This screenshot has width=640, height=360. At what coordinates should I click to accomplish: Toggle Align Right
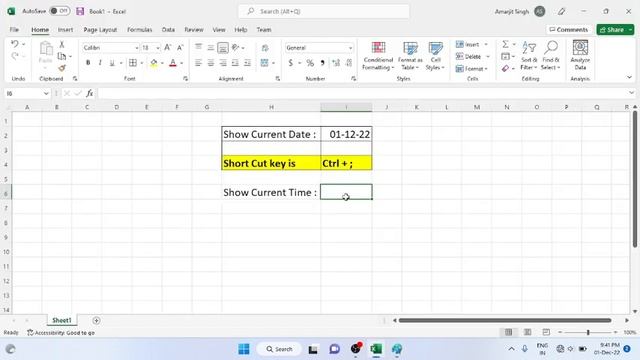coord(223,63)
